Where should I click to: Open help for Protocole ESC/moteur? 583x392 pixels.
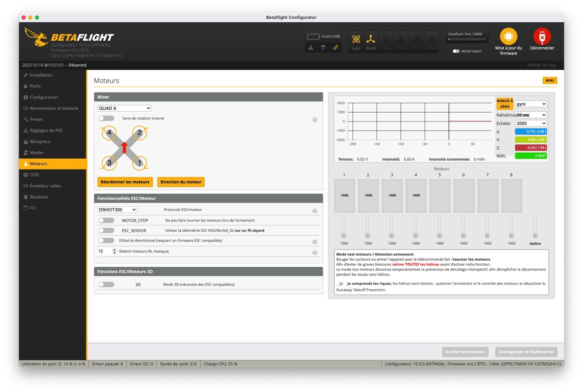click(x=315, y=211)
